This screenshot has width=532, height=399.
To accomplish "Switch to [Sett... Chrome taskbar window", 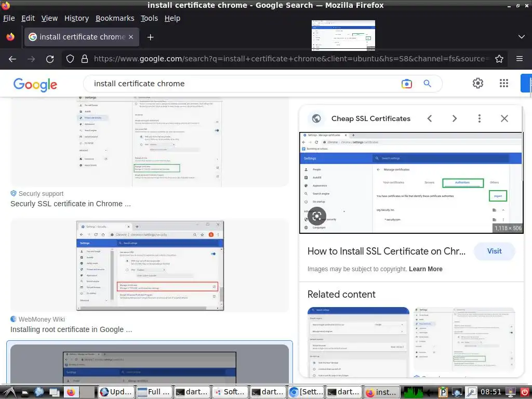I will [305, 392].
